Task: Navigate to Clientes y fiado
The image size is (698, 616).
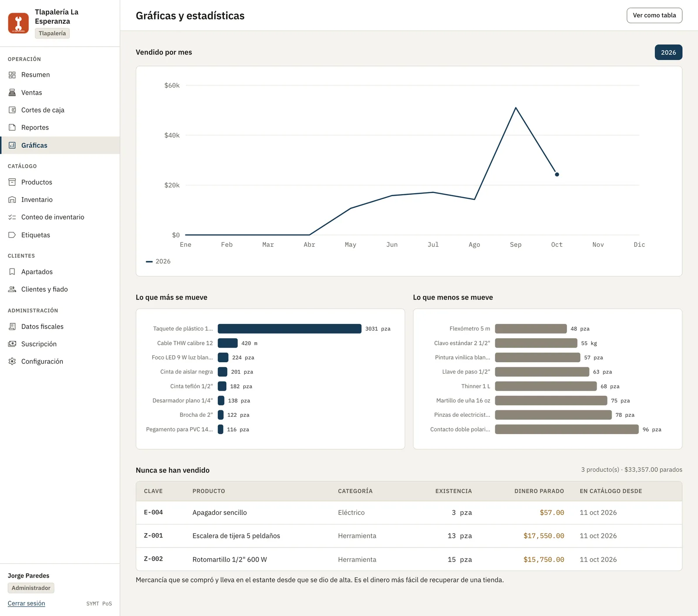Action: 60,289
